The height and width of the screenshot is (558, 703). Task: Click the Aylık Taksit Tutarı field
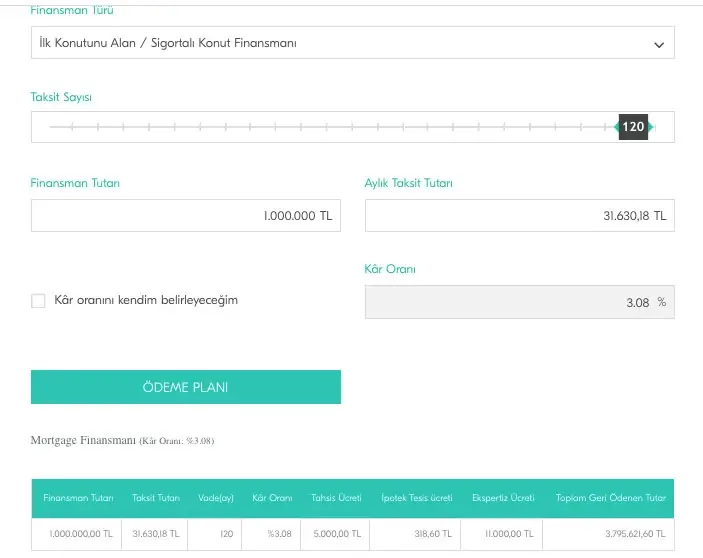[519, 215]
